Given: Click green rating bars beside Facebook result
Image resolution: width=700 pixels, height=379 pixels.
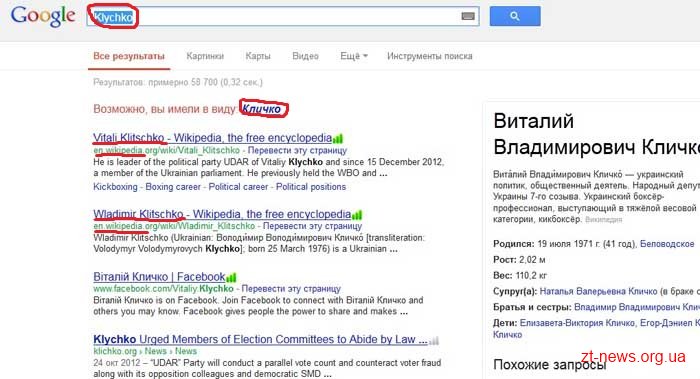Looking at the screenshot, I should pos(231,278).
